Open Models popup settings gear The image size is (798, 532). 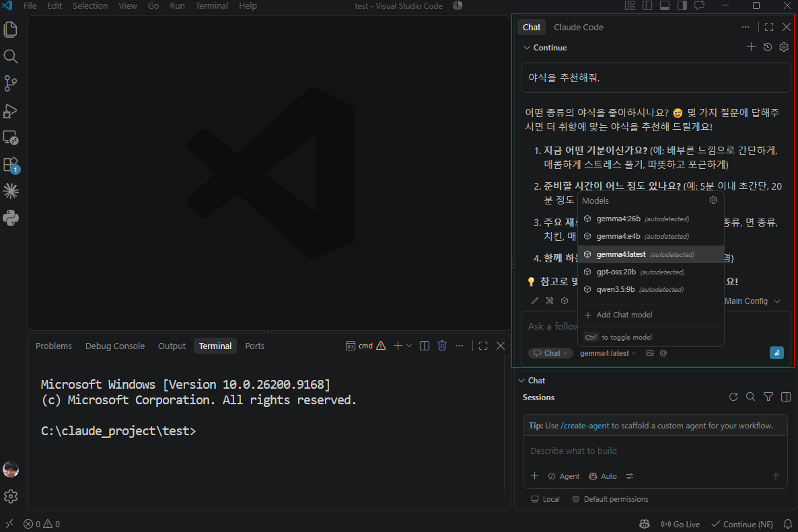(x=713, y=200)
